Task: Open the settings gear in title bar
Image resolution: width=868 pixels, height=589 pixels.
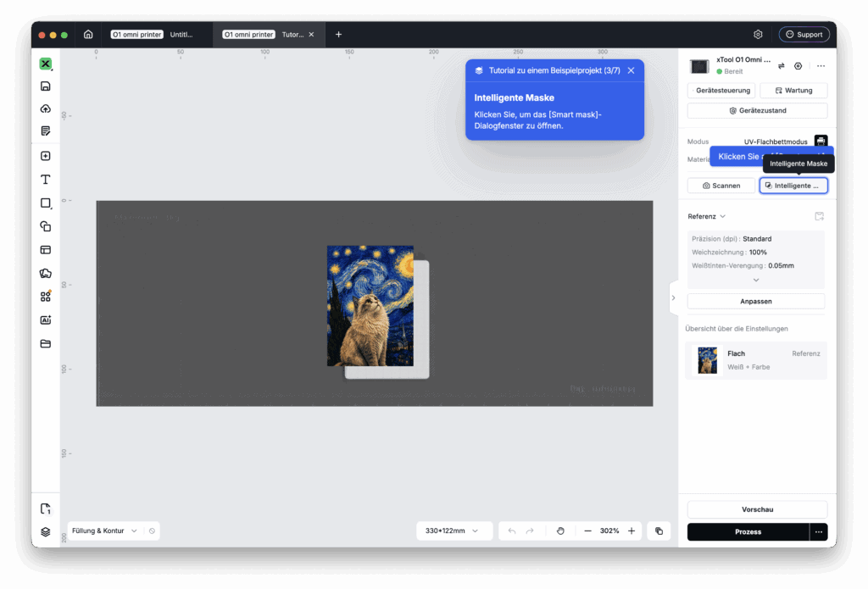Action: 758,34
